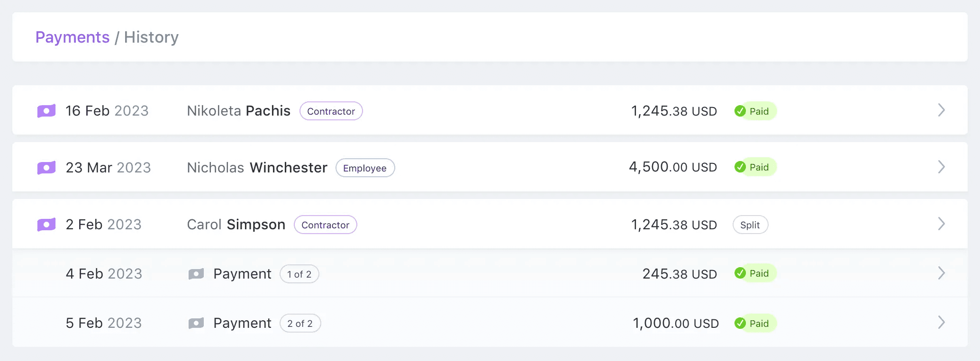
Task: Click the payment icon on the 5 Feb split payment
Action: tap(196, 323)
